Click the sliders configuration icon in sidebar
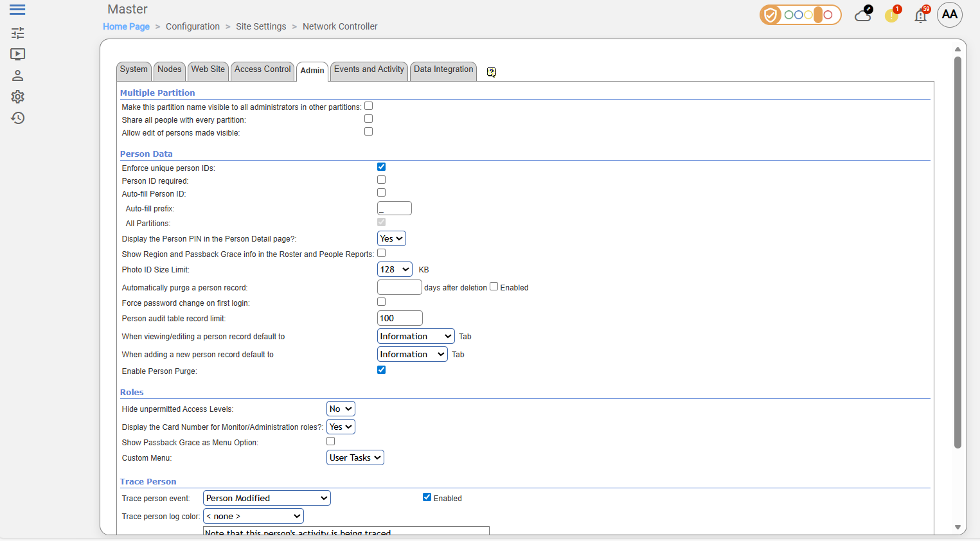 coord(17,33)
